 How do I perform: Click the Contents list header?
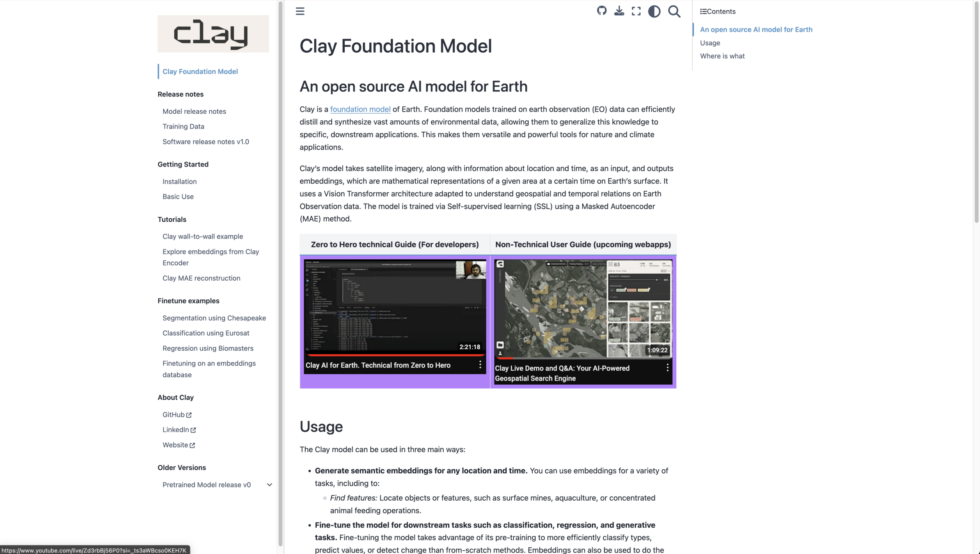point(718,11)
